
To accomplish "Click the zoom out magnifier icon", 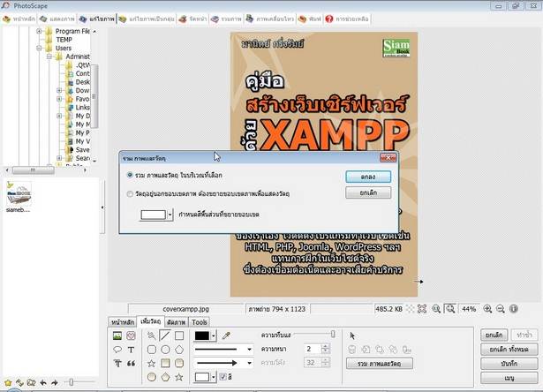I will 501,308.
